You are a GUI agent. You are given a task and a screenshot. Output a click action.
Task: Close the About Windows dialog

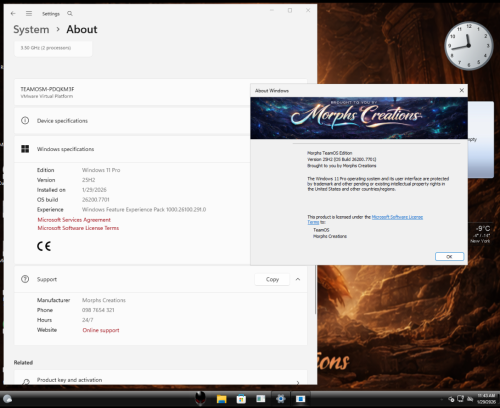tap(461, 90)
